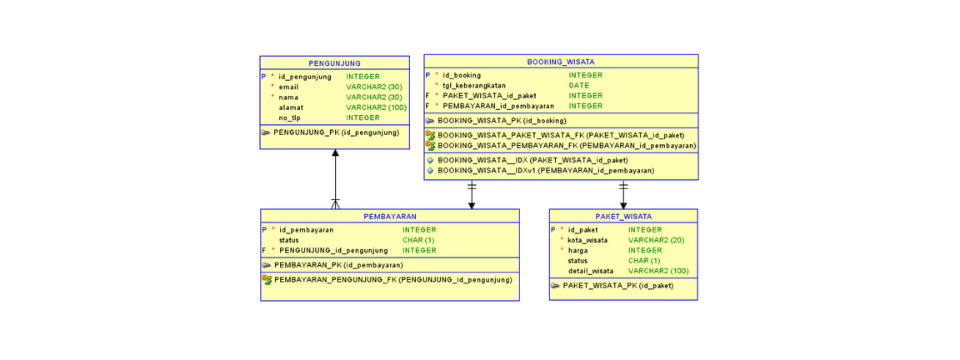Click the PEMBAYARAN_PK key icon
Image resolution: width=960 pixels, height=360 pixels.
click(x=266, y=265)
